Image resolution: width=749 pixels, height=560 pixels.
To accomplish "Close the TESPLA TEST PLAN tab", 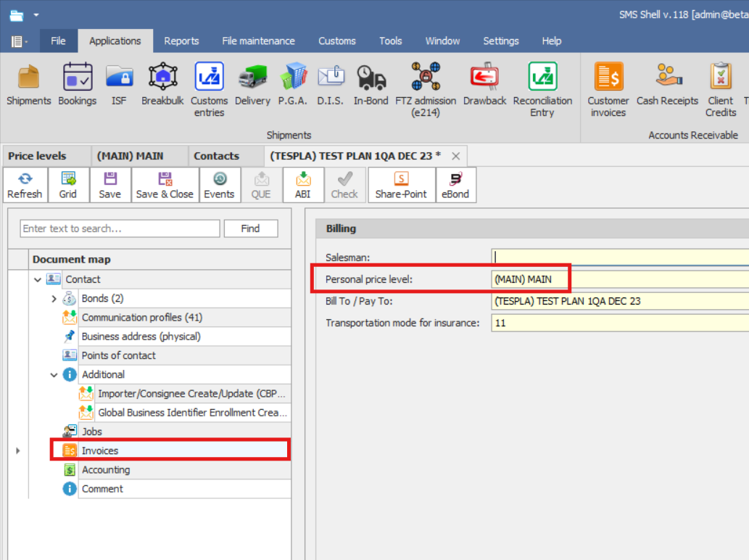I will coord(455,156).
